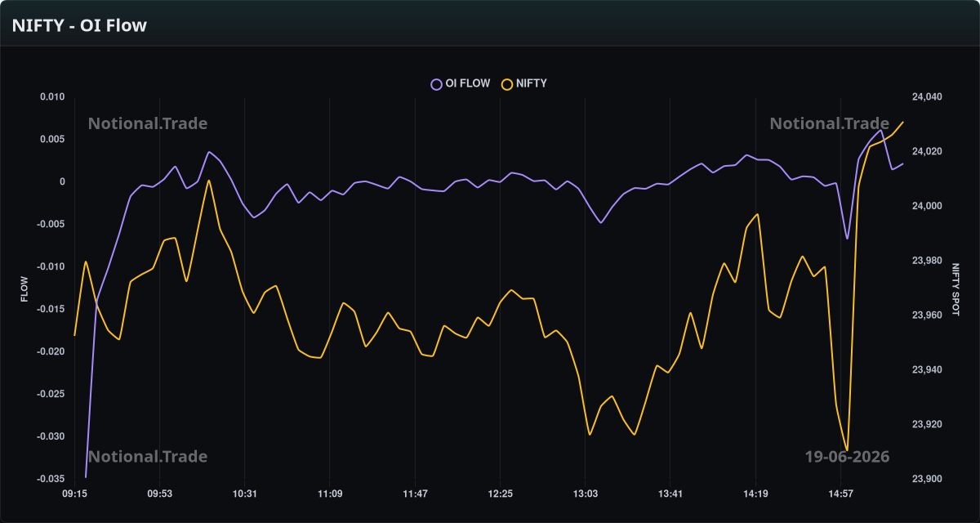980x523 pixels.
Task: Click the OI FLOW line's starting low near 09:15
Action: tap(86, 476)
